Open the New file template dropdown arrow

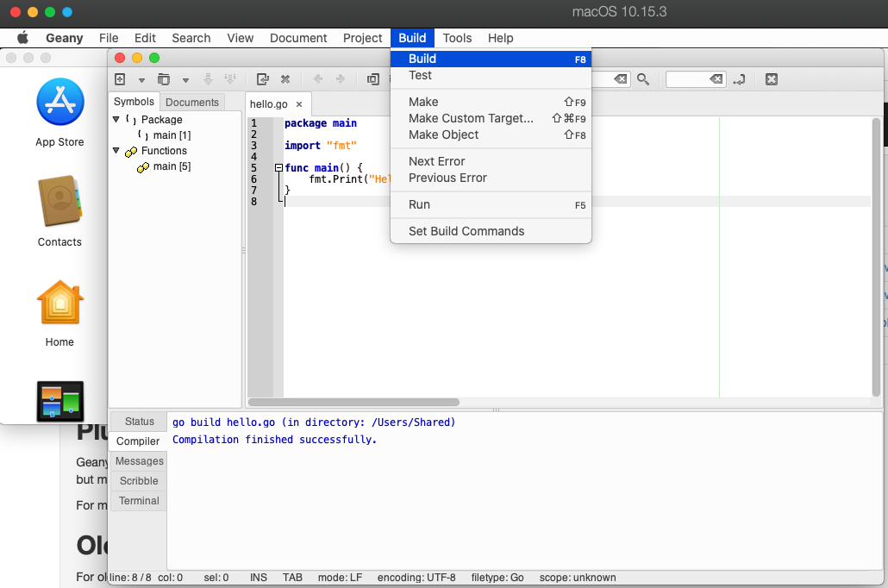[141, 80]
